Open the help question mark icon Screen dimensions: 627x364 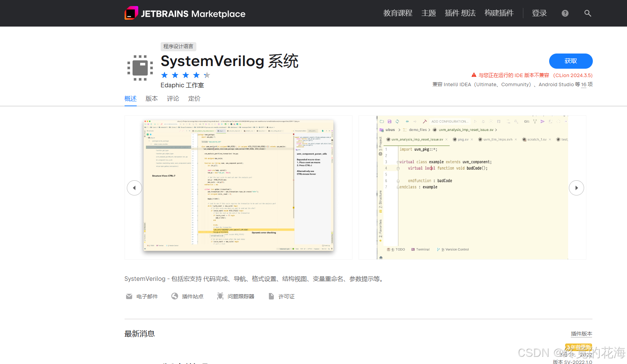[565, 13]
